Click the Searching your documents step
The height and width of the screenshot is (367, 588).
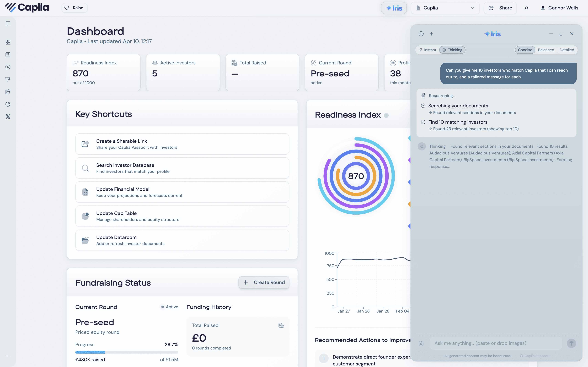point(458,106)
